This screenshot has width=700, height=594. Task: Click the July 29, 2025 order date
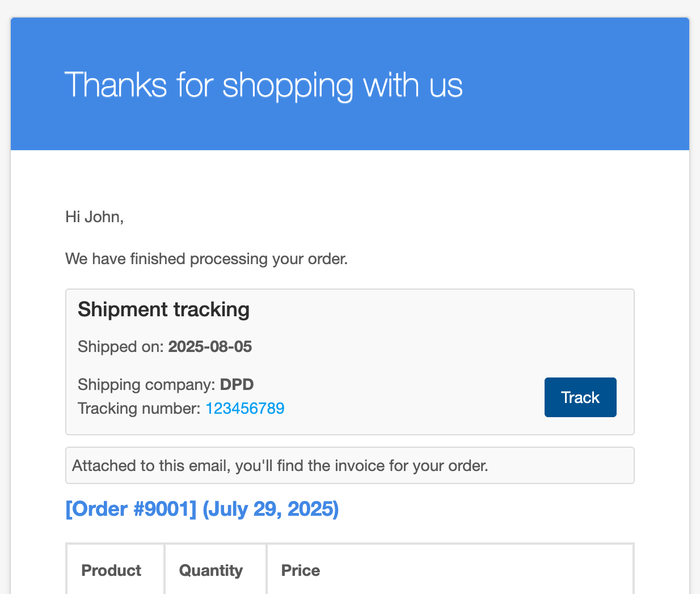(271, 509)
